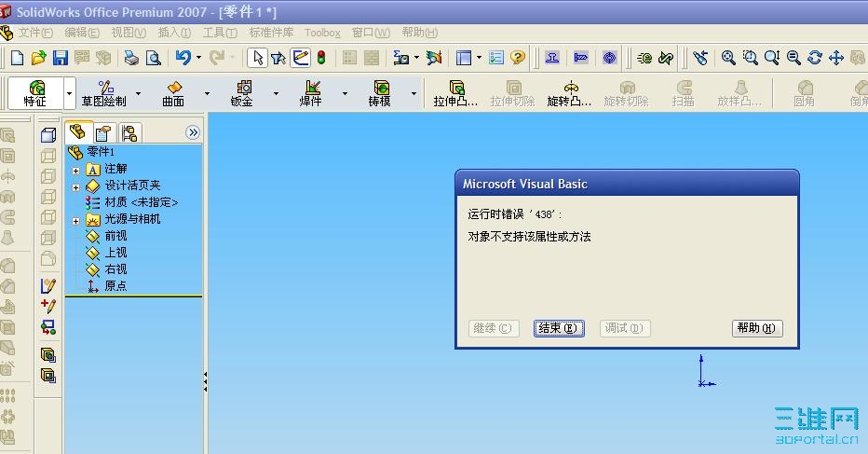Open the 编辑(E) menu
This screenshot has height=454, width=868.
pos(82,33)
